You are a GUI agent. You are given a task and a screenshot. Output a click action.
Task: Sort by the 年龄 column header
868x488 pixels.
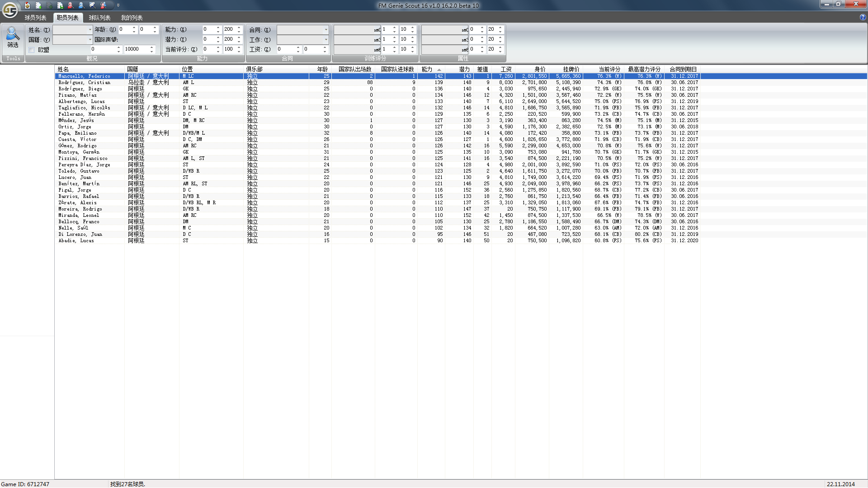click(x=322, y=69)
